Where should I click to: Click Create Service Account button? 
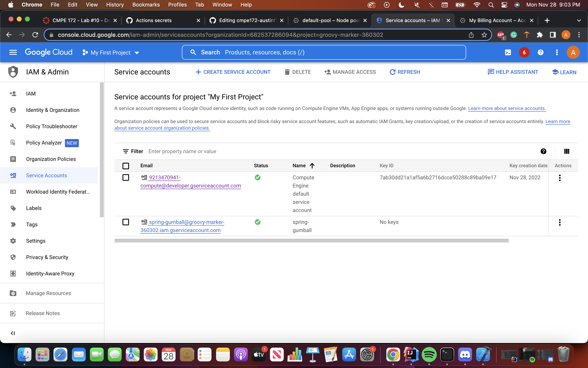pyautogui.click(x=233, y=72)
